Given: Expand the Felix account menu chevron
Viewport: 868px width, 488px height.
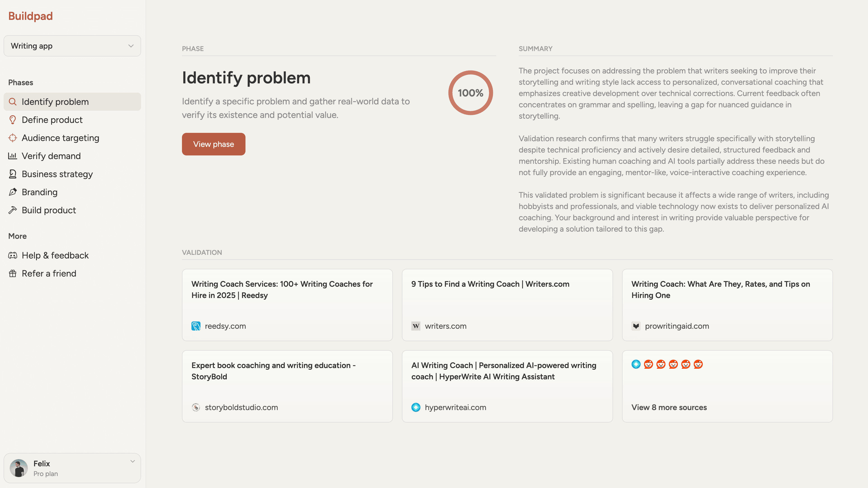Looking at the screenshot, I should tap(133, 461).
